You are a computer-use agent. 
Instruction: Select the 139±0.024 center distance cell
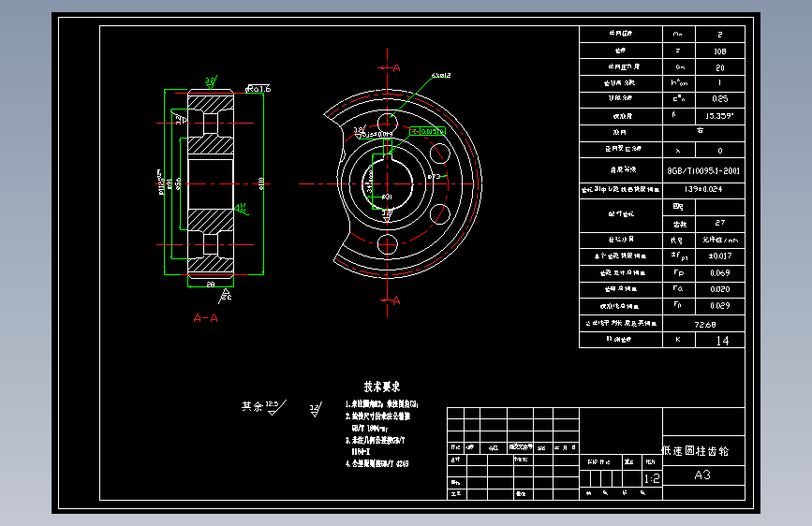tap(703, 189)
